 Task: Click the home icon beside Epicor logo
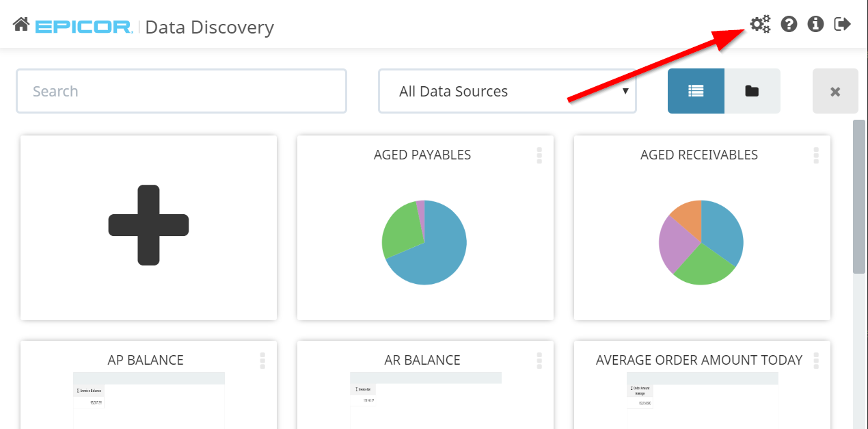21,25
